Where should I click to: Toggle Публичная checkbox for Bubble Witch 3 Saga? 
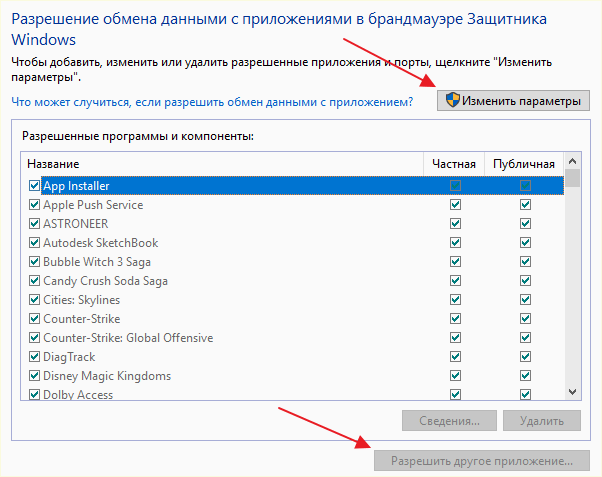[525, 262]
